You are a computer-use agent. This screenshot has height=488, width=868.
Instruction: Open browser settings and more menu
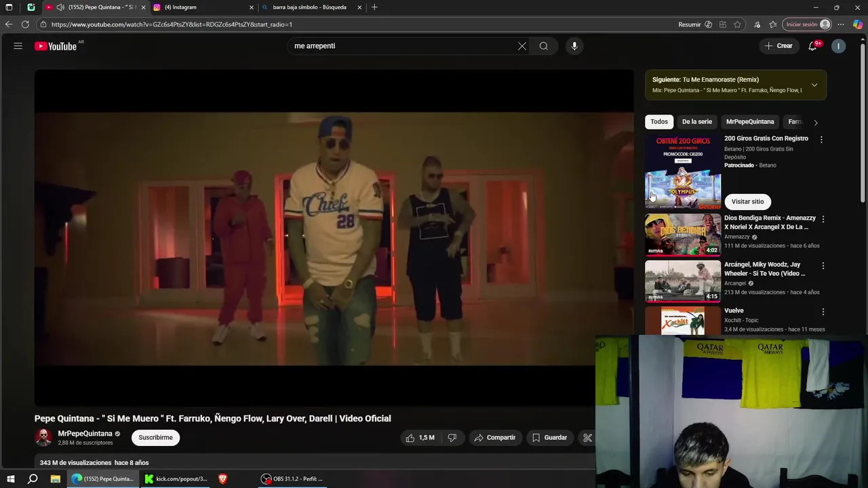pyautogui.click(x=841, y=24)
